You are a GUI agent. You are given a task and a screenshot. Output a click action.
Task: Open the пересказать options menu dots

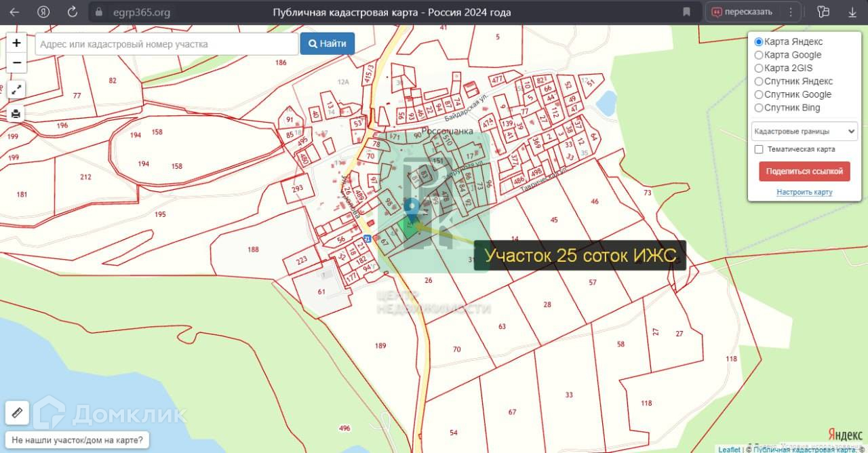(789, 12)
